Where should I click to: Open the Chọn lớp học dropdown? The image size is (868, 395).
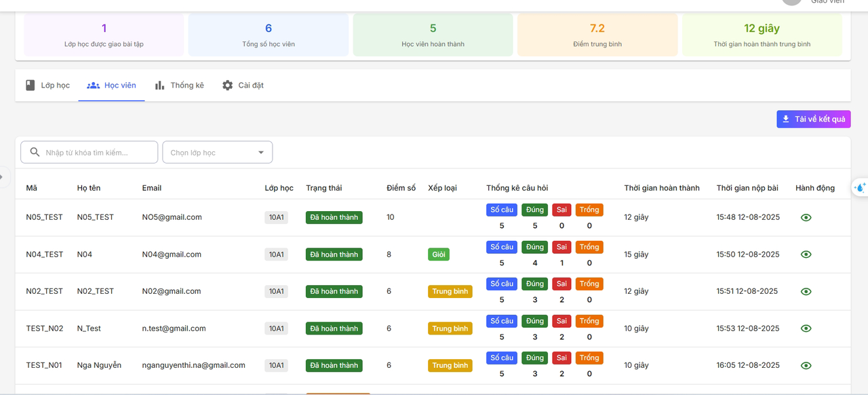point(218,153)
